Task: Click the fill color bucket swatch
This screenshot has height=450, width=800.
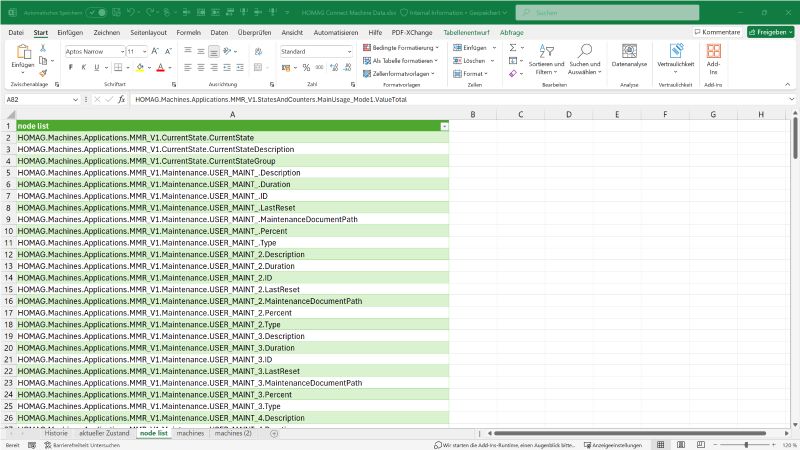Action: coord(140,67)
